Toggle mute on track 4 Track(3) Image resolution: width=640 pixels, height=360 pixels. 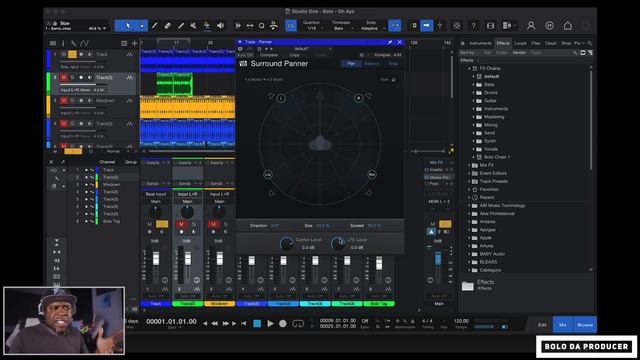pos(64,124)
